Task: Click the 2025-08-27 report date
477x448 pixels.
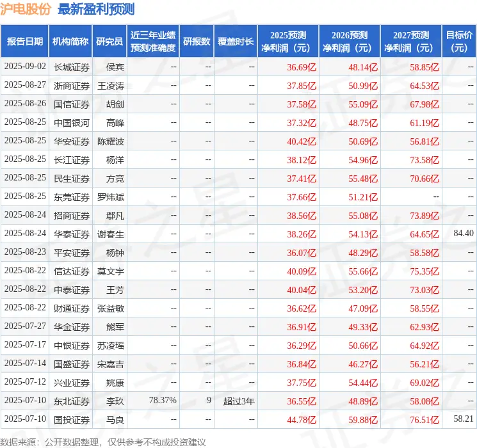Action: tap(25, 84)
